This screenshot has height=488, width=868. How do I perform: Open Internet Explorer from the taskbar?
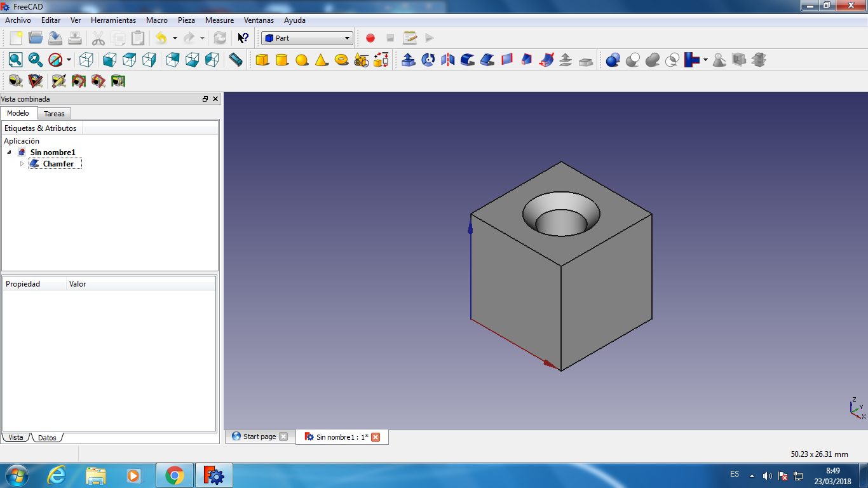point(57,475)
